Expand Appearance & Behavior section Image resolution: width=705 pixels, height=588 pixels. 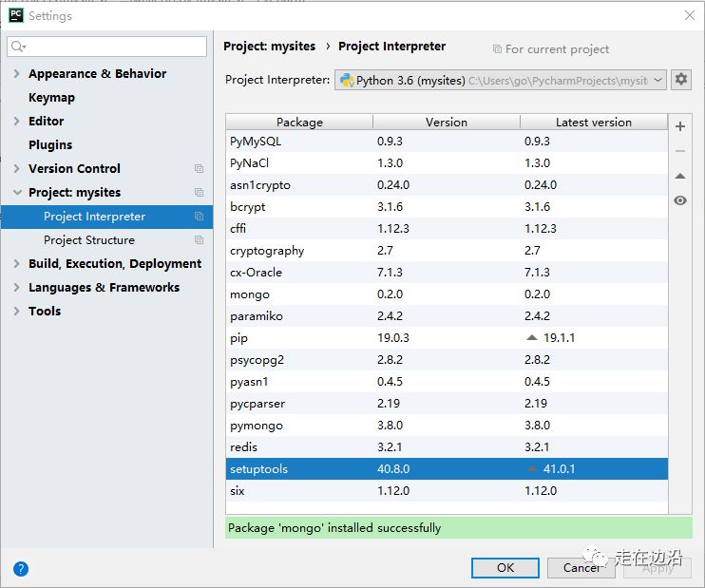click(x=17, y=74)
